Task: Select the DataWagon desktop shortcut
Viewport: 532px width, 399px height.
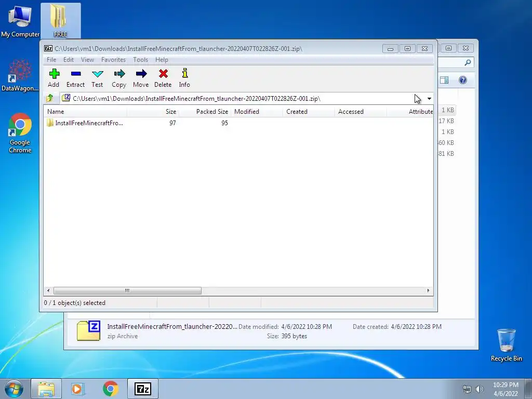Action: [20, 75]
